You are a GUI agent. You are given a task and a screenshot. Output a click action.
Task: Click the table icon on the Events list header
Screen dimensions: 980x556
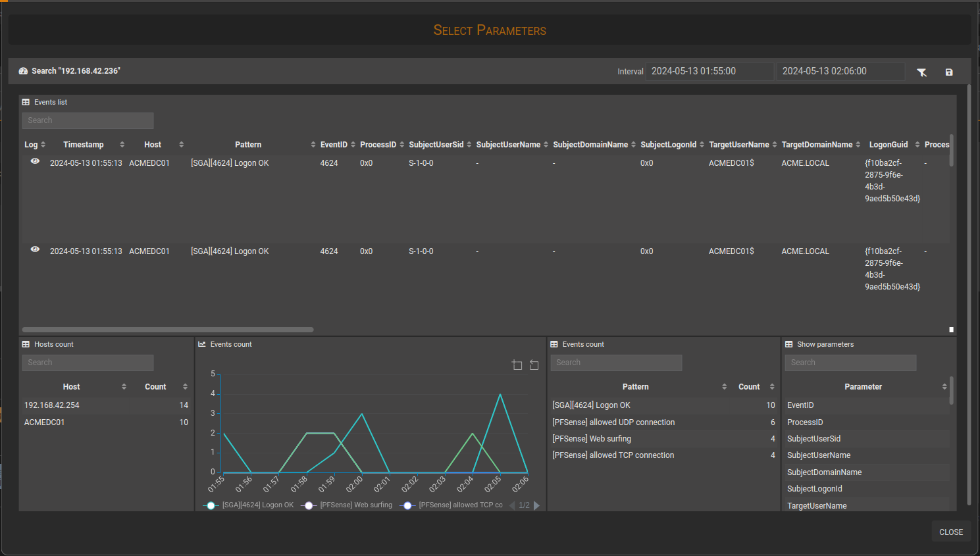pos(26,102)
